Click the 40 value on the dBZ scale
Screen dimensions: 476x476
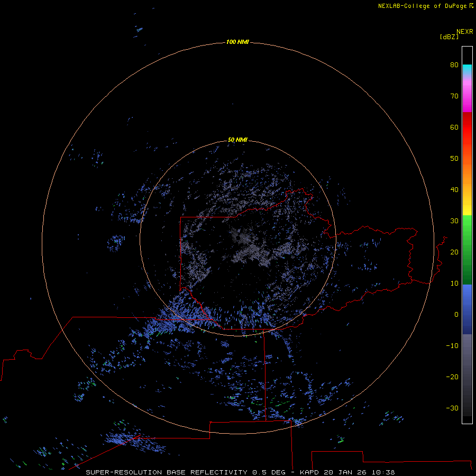coord(454,190)
